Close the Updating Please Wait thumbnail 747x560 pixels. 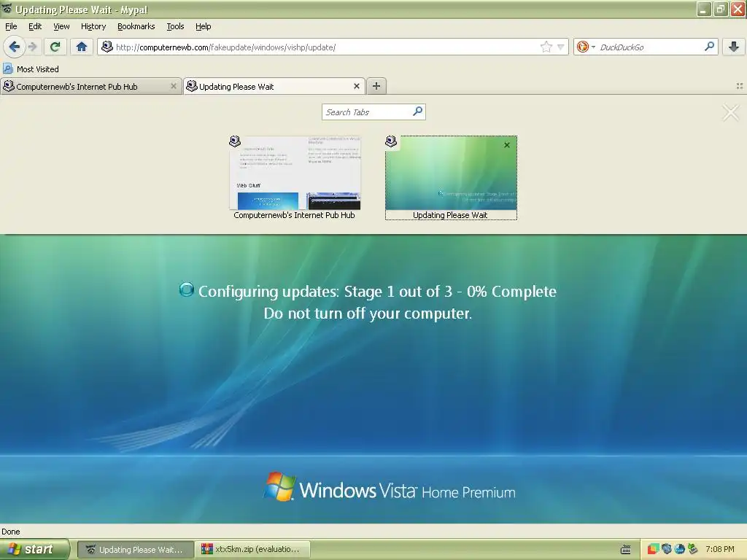[x=507, y=145]
